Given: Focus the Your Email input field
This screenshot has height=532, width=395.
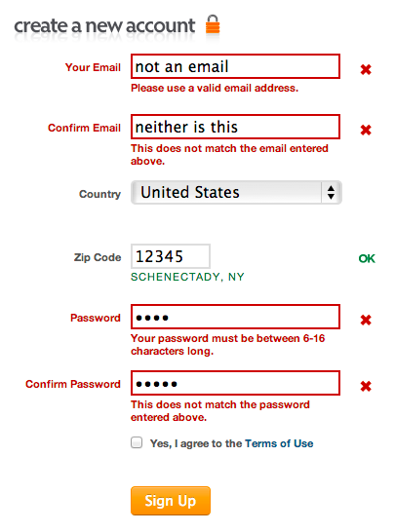Looking at the screenshot, I should [235, 66].
